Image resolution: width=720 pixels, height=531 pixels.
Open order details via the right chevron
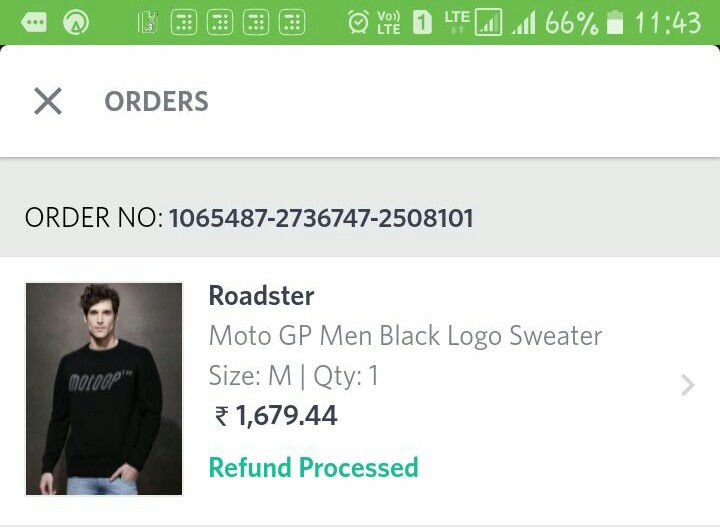pos(687,385)
